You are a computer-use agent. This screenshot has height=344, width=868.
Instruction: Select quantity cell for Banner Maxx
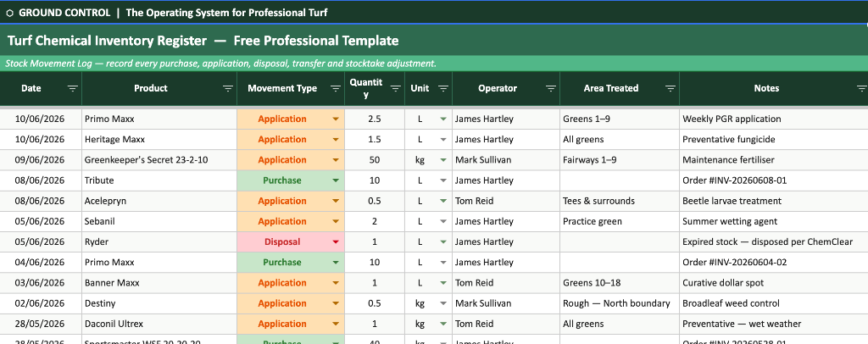(374, 283)
